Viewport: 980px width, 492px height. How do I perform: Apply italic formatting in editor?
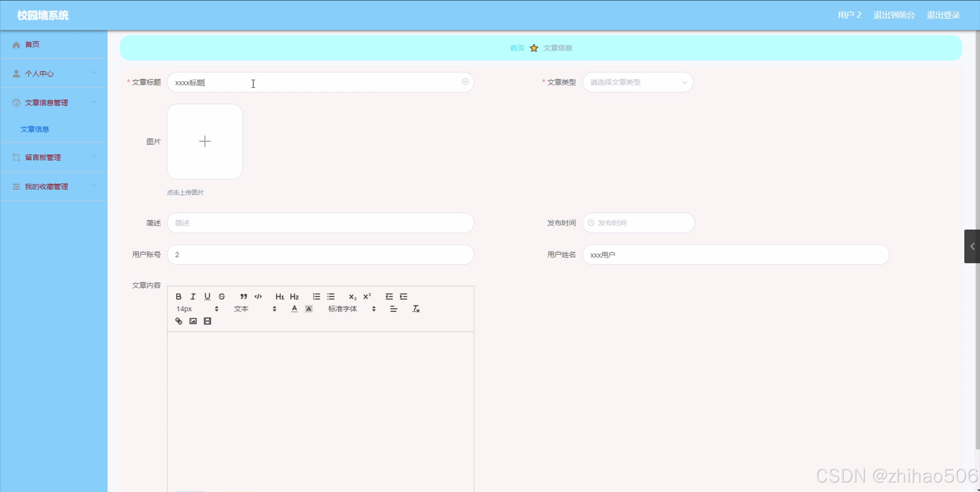(x=193, y=297)
